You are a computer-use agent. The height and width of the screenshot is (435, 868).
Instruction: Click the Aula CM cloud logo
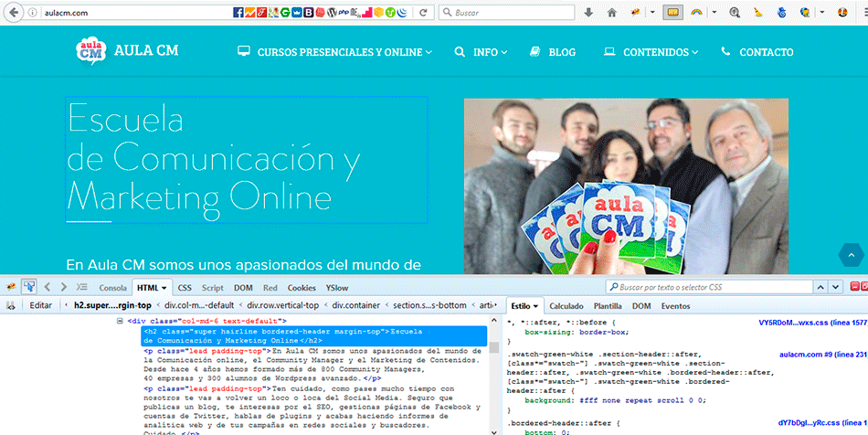pos(90,51)
